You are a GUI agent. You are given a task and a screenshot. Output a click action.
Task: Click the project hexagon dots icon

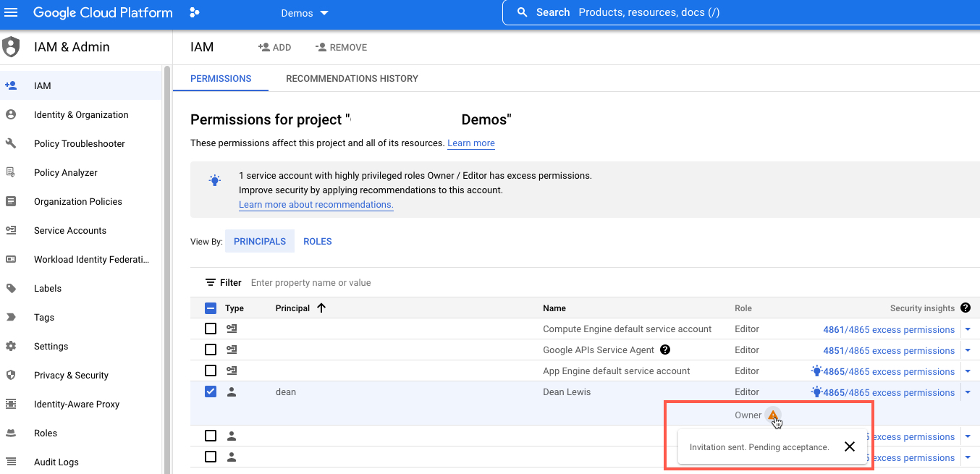pos(194,12)
